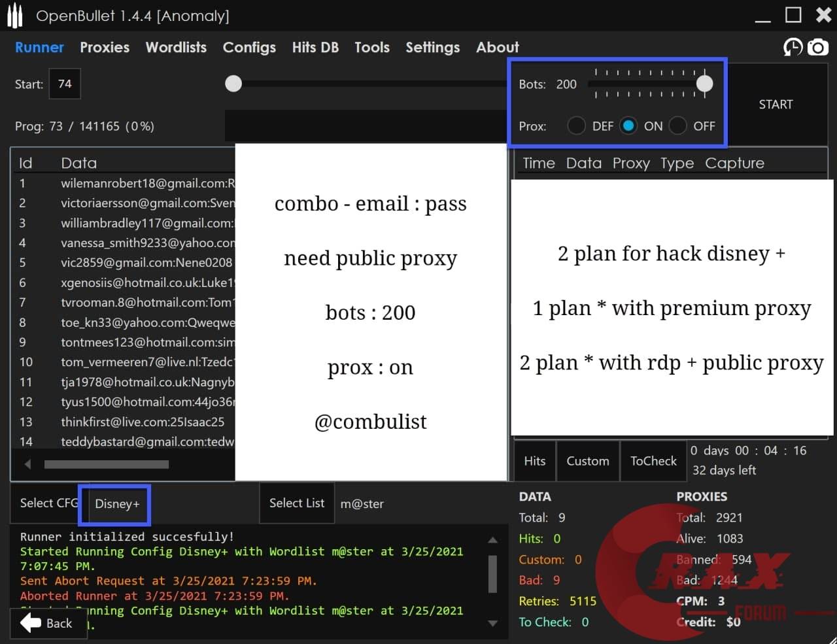This screenshot has height=644, width=837.
Task: Click the To Check: 0 stat
Action: point(554,622)
